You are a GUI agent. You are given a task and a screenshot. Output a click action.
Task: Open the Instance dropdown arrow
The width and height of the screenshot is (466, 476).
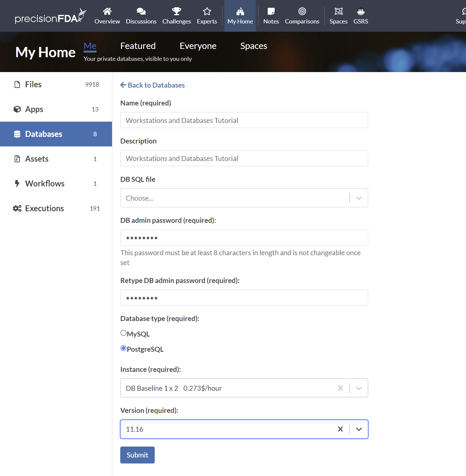(x=359, y=388)
